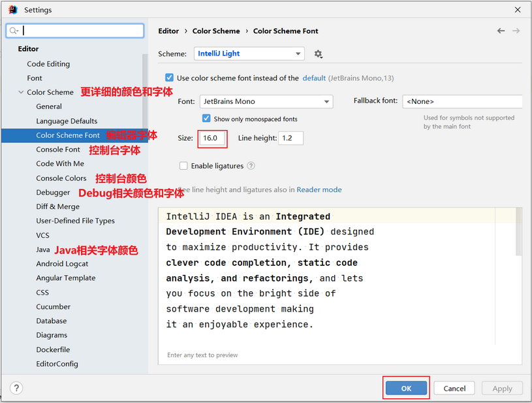
Task: Go back with the left arrow icon
Action: point(501,31)
